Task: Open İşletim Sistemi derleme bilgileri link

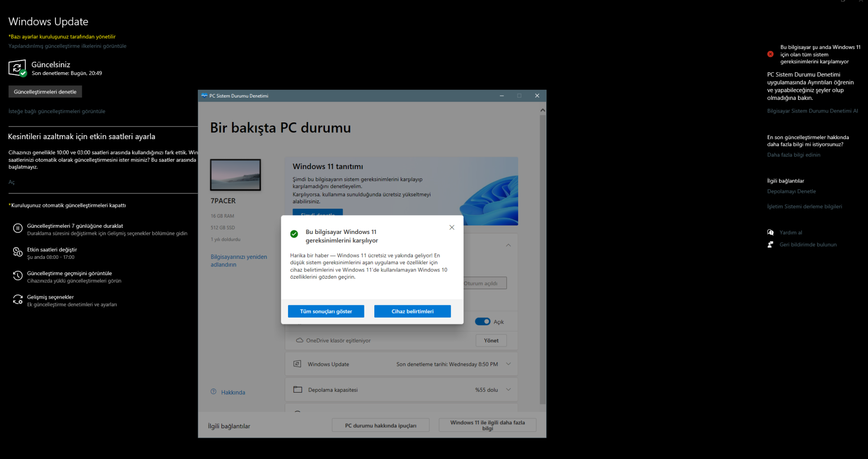Action: pyautogui.click(x=804, y=206)
